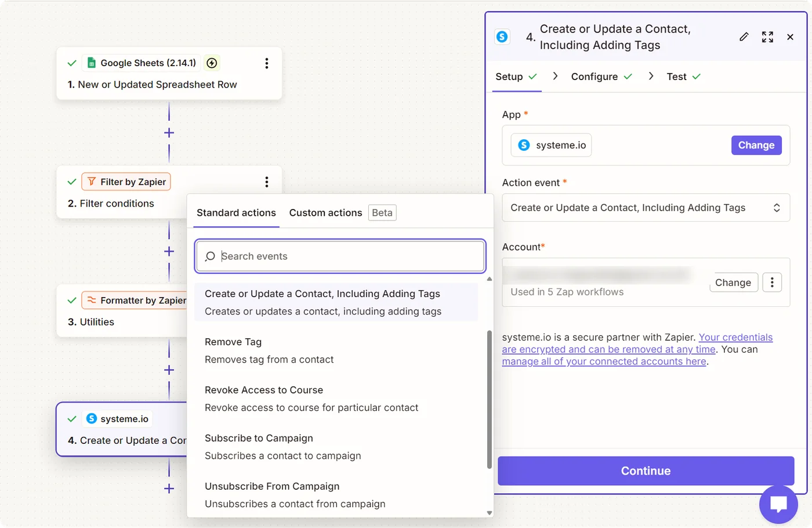Switch to the Test tab
The height and width of the screenshot is (528, 812).
tap(683, 77)
